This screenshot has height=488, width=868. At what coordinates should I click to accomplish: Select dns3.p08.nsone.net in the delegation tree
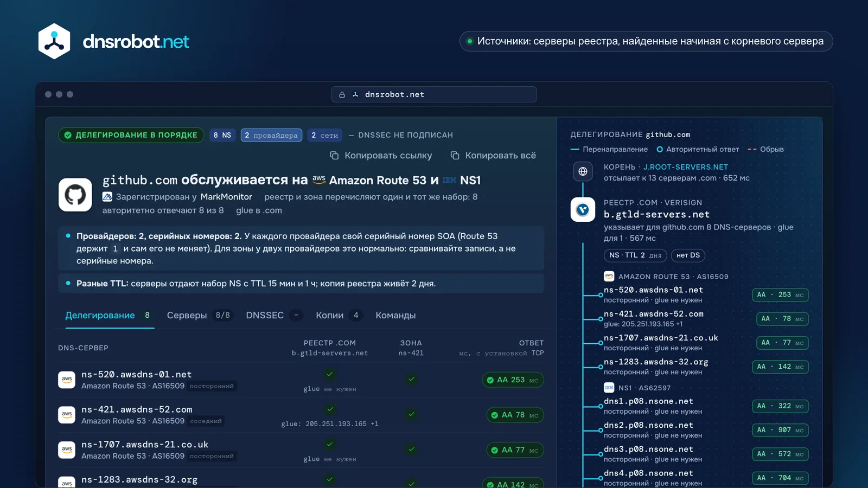pyautogui.click(x=648, y=449)
